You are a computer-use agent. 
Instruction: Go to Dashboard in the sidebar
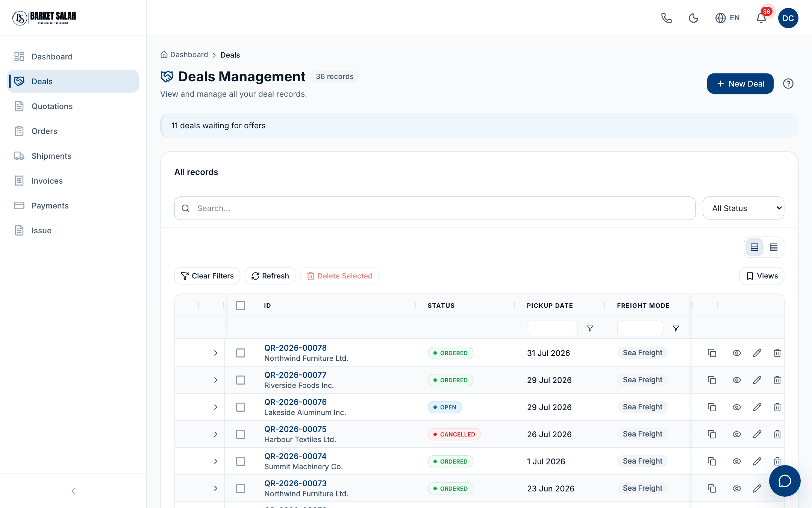[73, 56]
